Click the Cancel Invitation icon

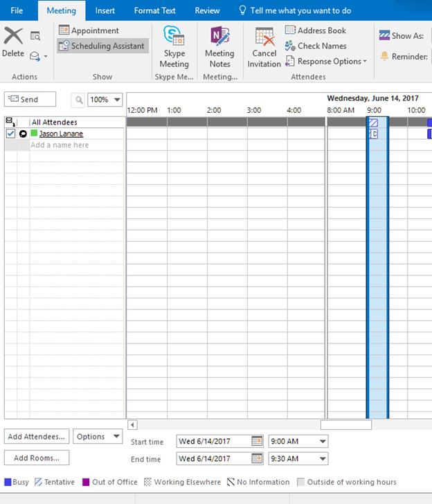tap(264, 46)
